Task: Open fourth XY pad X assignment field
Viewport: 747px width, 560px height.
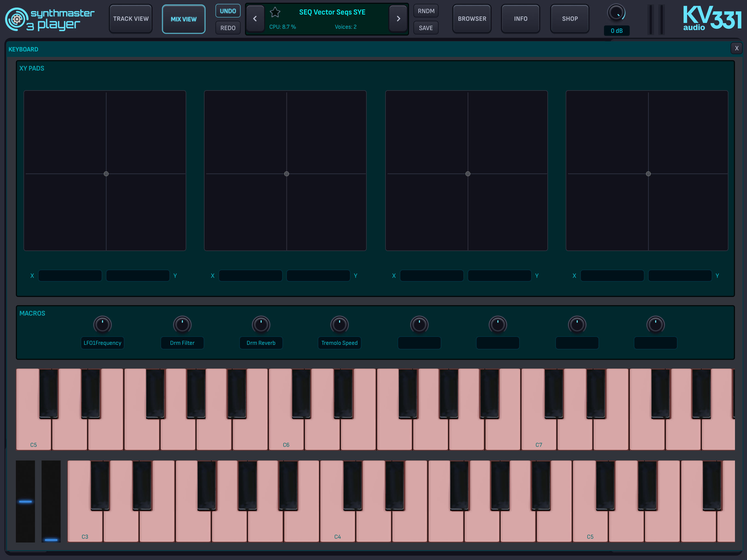Action: coord(612,276)
